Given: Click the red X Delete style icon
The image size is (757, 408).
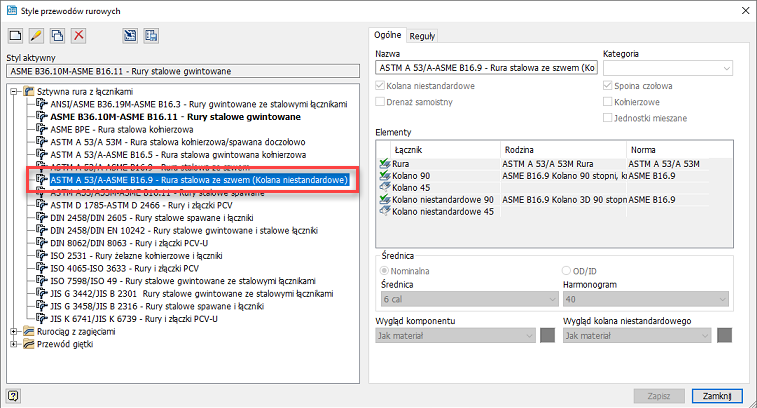Looking at the screenshot, I should pyautogui.click(x=79, y=35).
